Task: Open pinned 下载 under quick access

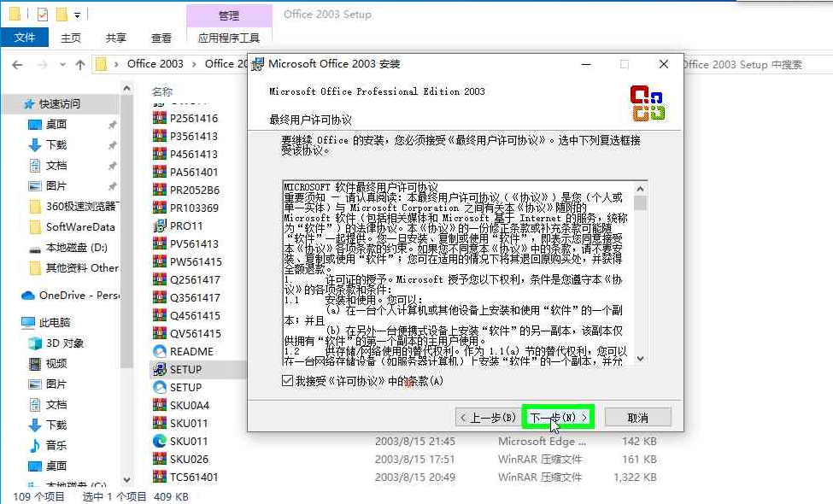Action: point(56,145)
